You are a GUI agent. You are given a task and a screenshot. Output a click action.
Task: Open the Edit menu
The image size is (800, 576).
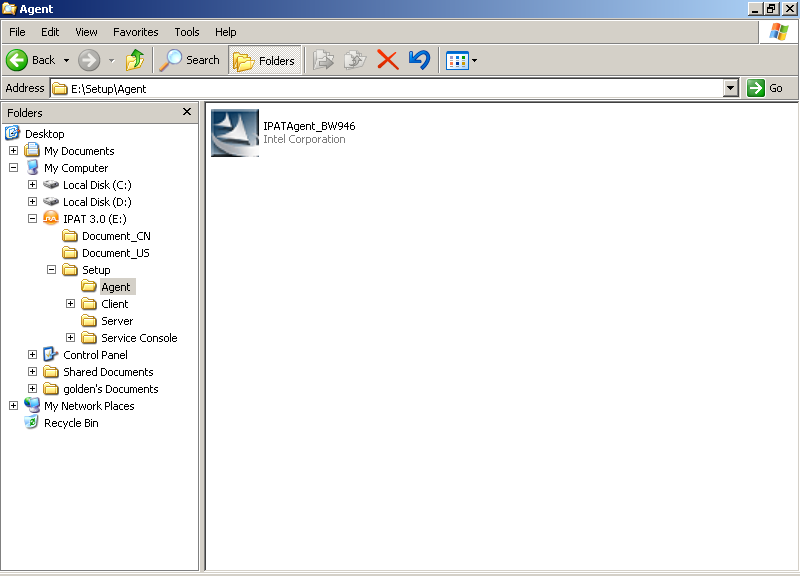(50, 32)
